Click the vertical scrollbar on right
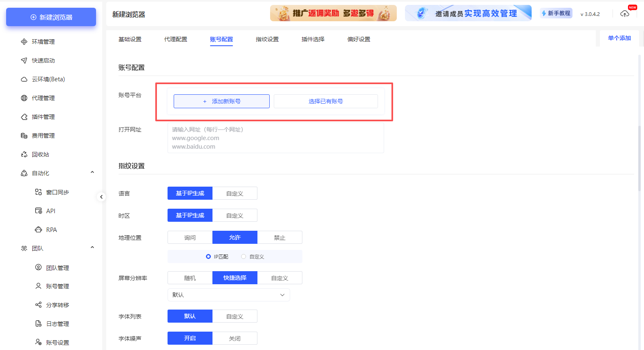The height and width of the screenshot is (350, 644). pos(640,158)
